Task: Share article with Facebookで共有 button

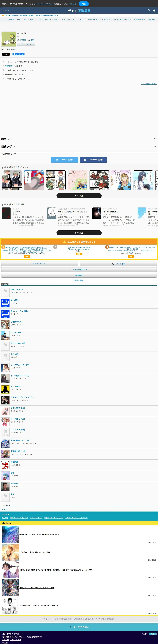Action: 93,160
